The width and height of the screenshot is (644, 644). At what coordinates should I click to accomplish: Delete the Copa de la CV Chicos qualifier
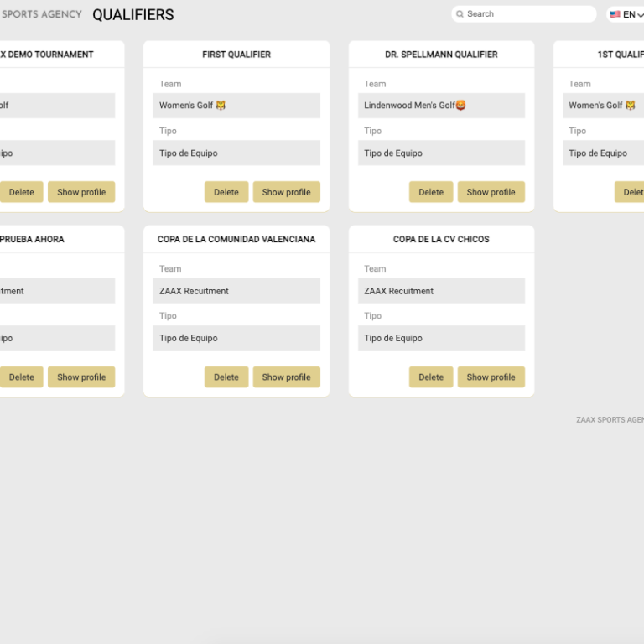(x=431, y=377)
